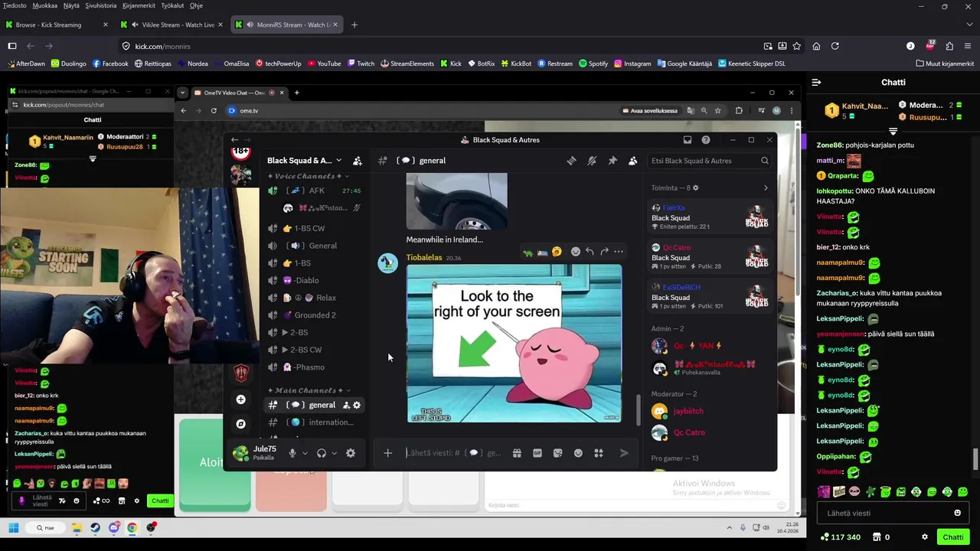Open the internation... text channel
The image size is (980, 551).
pyautogui.click(x=314, y=422)
